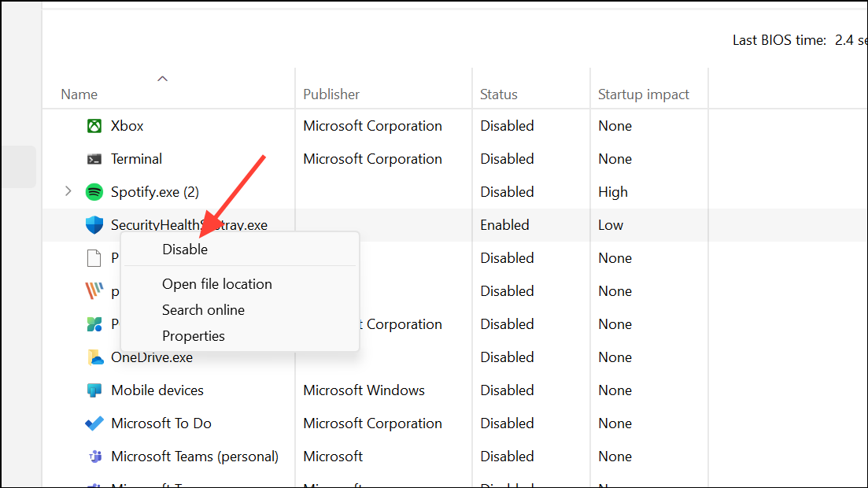Click Microsoft Windows publisher of Mobile devices
This screenshot has width=868, height=488.
coord(364,390)
